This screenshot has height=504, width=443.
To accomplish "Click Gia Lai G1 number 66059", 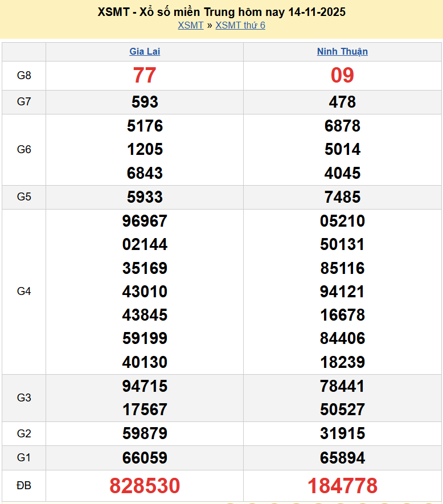I will click(145, 458).
